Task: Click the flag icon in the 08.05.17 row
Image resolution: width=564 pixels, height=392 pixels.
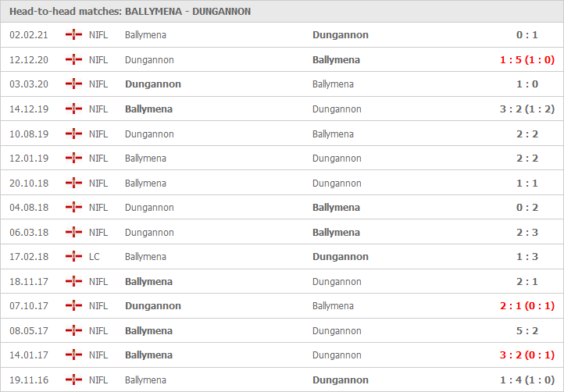Action: click(74, 331)
